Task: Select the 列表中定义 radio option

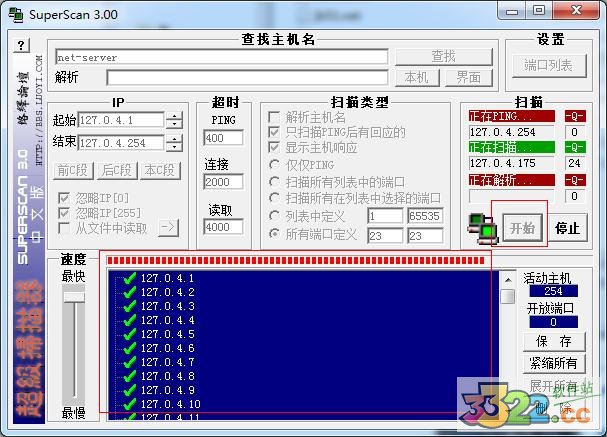Action: coord(274,216)
